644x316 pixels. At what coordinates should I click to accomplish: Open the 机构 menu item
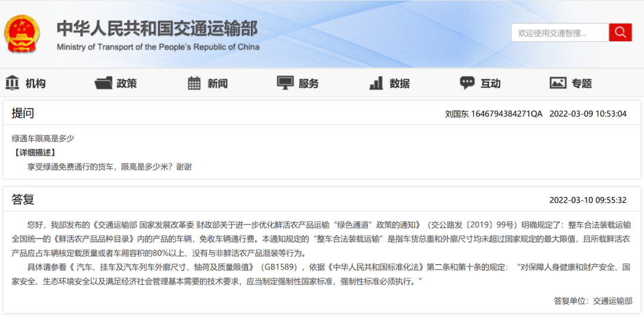pos(36,83)
